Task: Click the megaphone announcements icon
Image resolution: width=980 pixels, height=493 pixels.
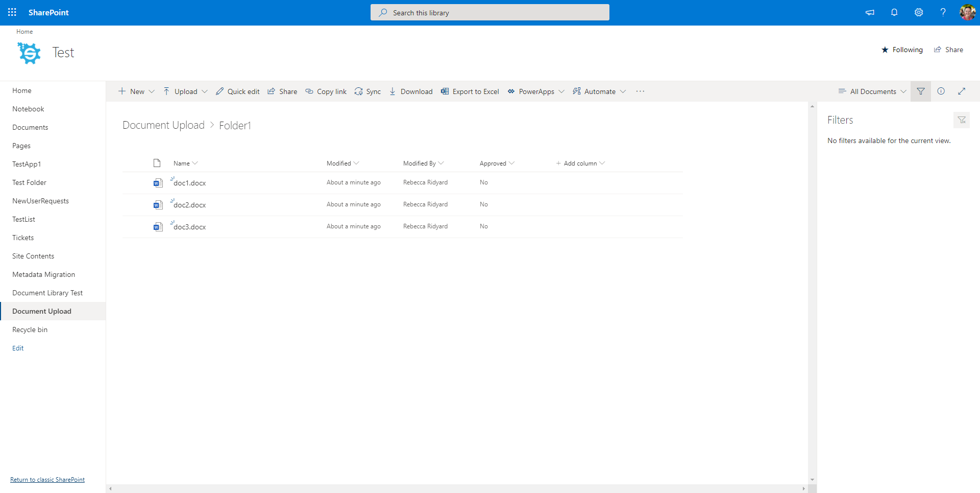Action: (x=870, y=12)
